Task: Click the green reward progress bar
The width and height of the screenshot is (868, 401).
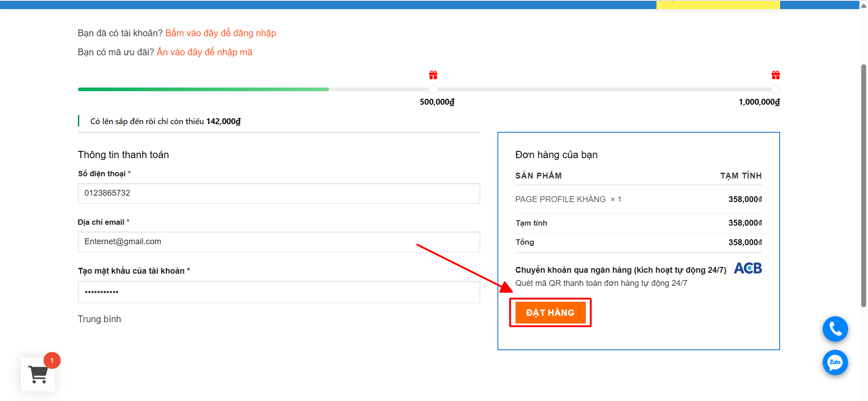Action: pos(203,89)
